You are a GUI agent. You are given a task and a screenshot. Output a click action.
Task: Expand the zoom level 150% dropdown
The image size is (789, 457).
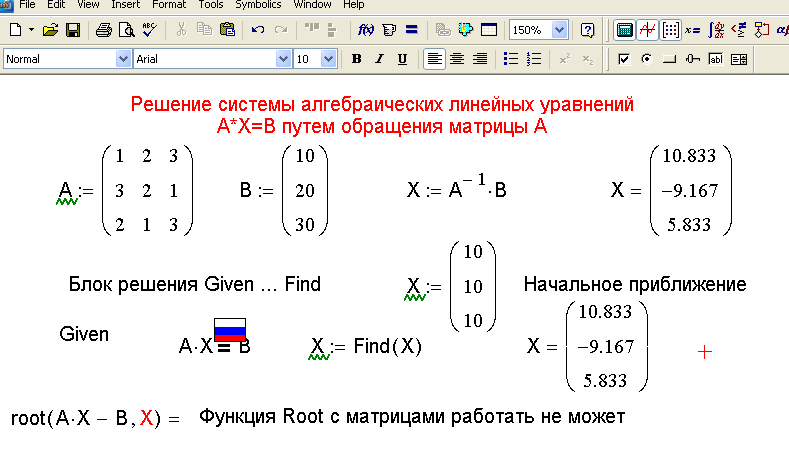(560, 30)
